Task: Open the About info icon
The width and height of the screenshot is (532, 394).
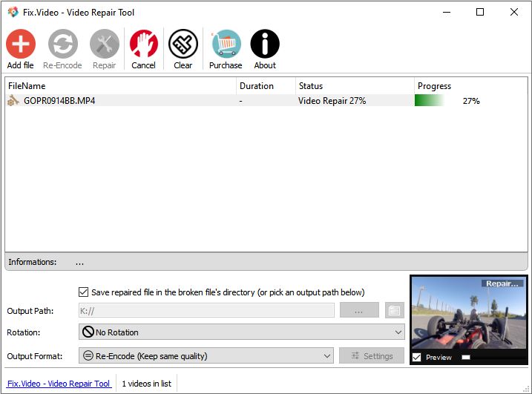Action: pyautogui.click(x=265, y=44)
